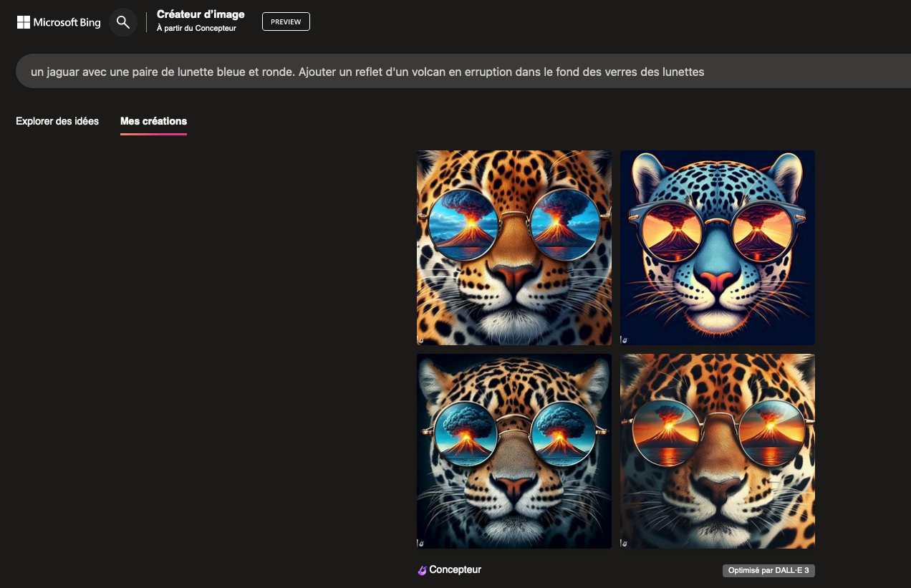The image size is (911, 588).
Task: Click watermark on sunset-glasses jaguar image
Action: pyautogui.click(x=625, y=544)
